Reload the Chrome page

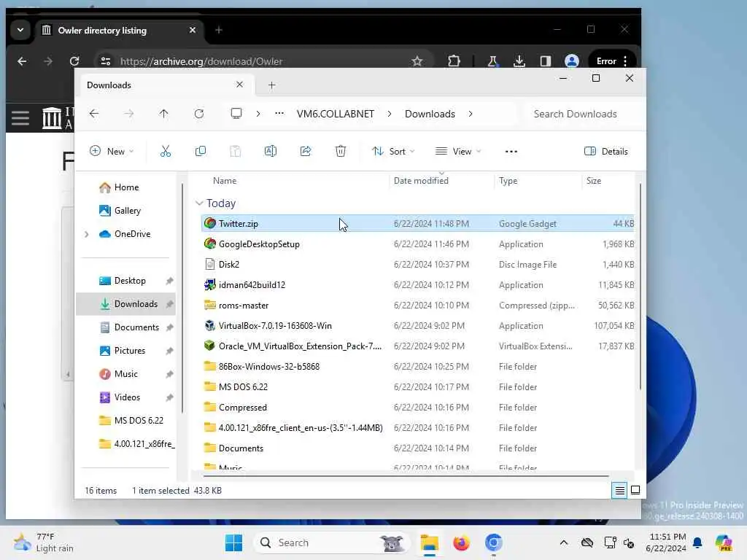click(74, 61)
